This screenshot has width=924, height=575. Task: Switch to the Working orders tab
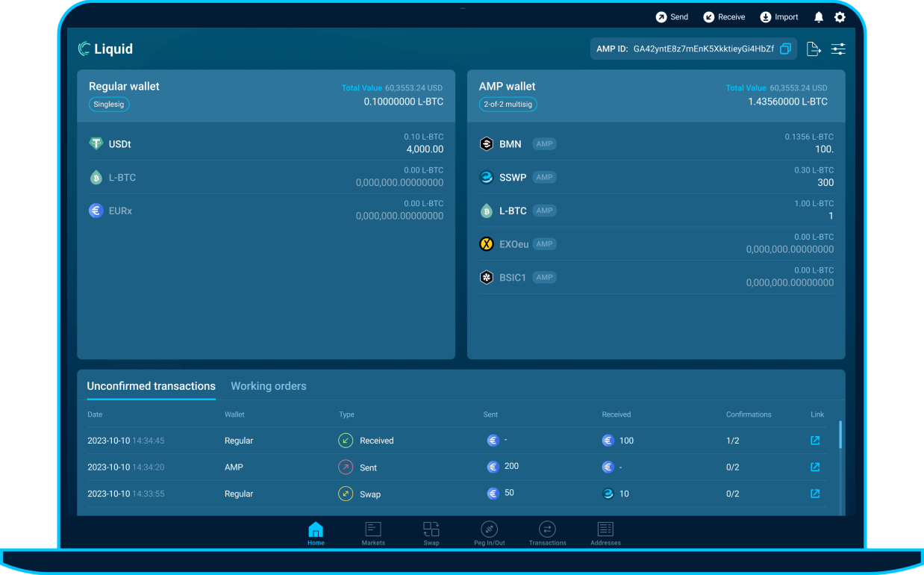[269, 386]
